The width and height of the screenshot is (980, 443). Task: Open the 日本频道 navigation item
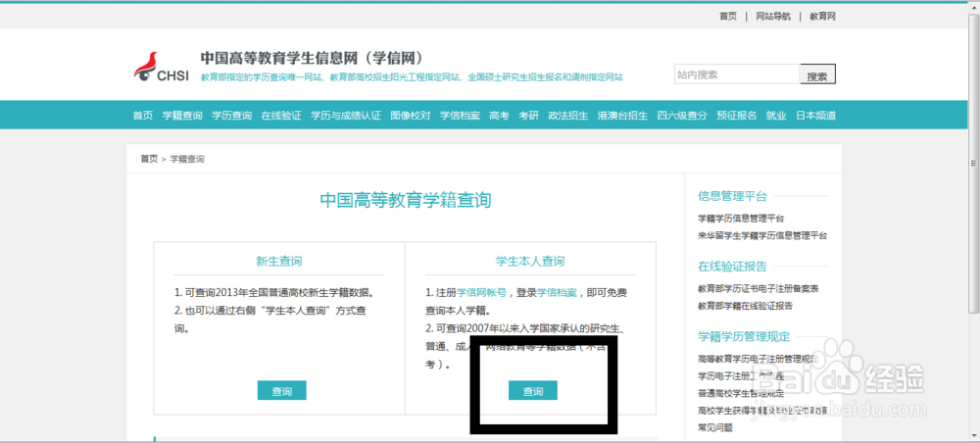click(815, 116)
